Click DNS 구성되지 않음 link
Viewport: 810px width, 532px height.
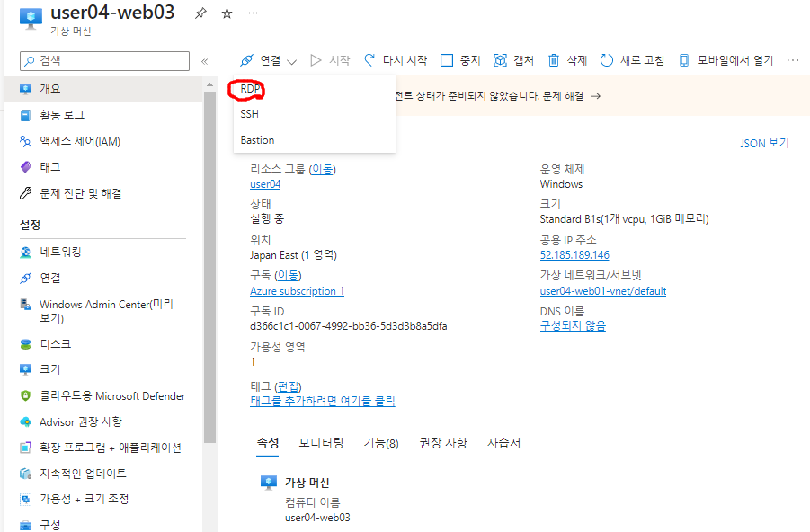point(573,326)
